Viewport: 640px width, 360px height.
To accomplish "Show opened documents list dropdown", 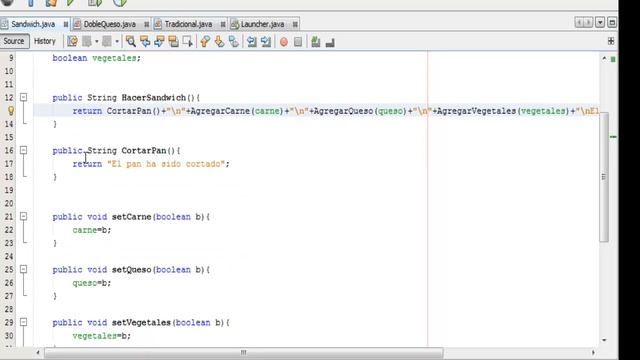I will pos(600,22).
